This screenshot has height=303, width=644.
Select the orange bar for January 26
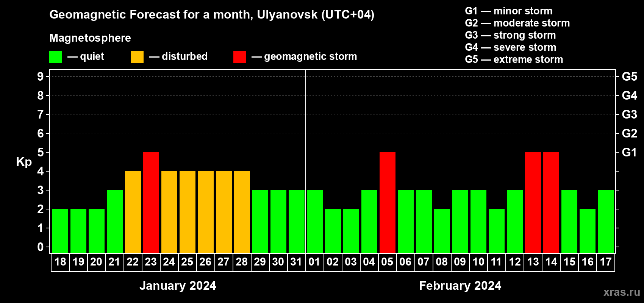tap(206, 212)
